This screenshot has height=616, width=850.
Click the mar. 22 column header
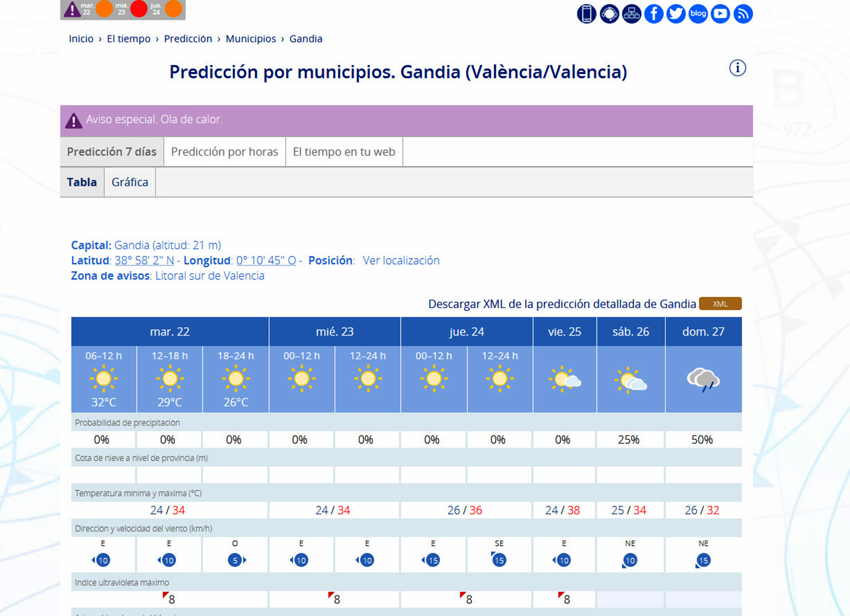[x=170, y=332]
